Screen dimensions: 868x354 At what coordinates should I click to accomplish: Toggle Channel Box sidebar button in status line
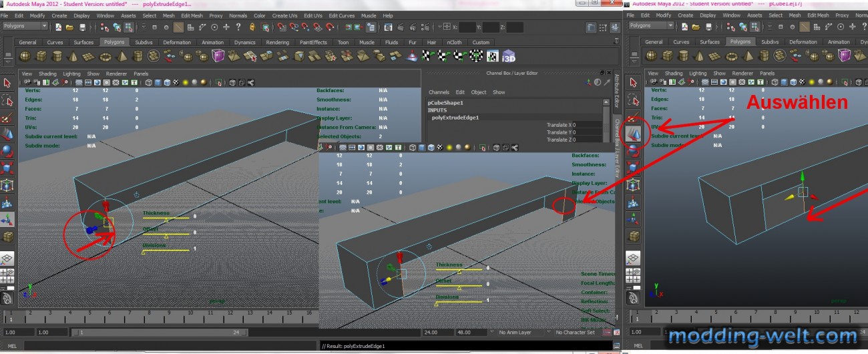tap(614, 27)
